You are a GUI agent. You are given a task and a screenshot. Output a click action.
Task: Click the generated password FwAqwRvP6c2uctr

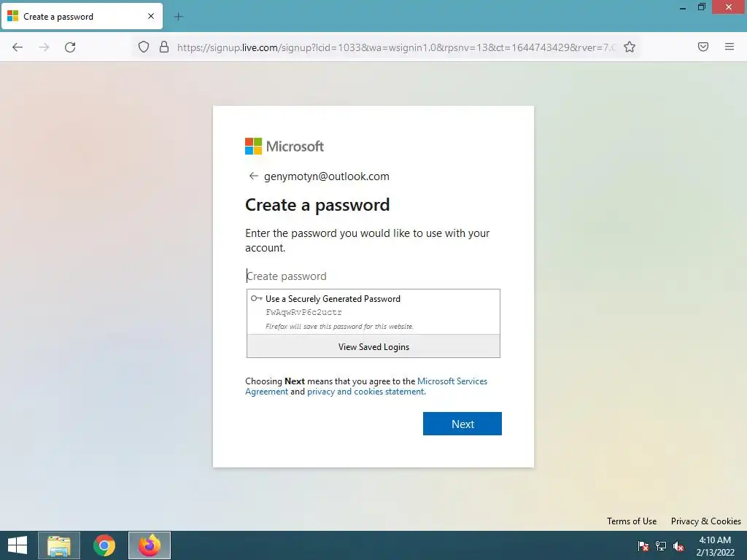(303, 312)
